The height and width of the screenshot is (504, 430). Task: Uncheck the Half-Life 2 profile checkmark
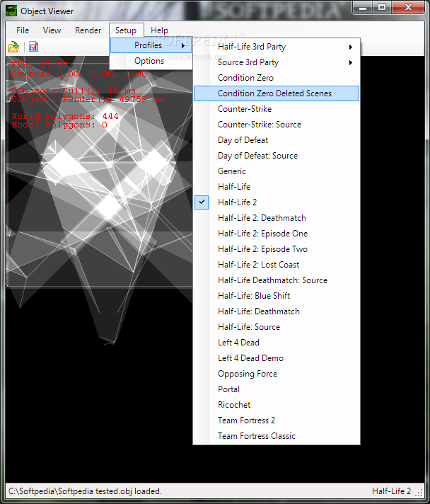coord(202,202)
